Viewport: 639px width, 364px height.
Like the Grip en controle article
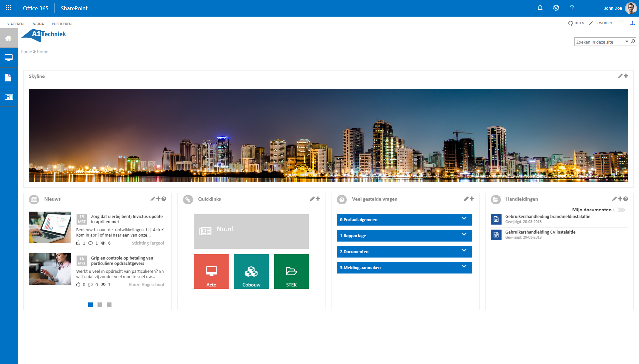(x=78, y=284)
